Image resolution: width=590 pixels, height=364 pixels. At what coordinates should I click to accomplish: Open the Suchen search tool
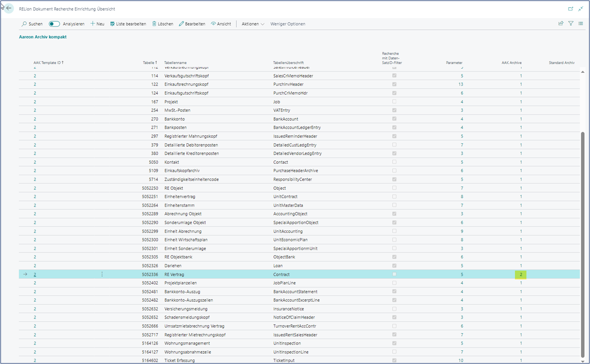[32, 24]
